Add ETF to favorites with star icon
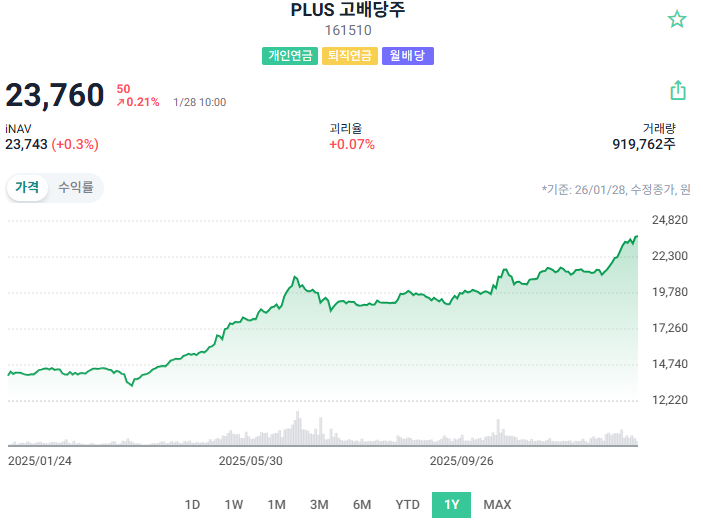Viewport: 703px width, 521px height. point(677,19)
